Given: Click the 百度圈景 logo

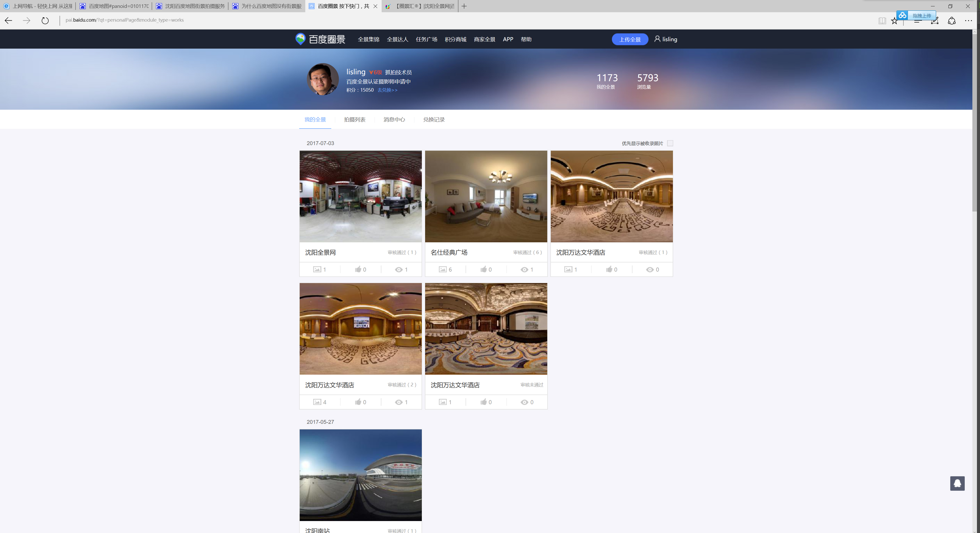Looking at the screenshot, I should click(x=320, y=39).
